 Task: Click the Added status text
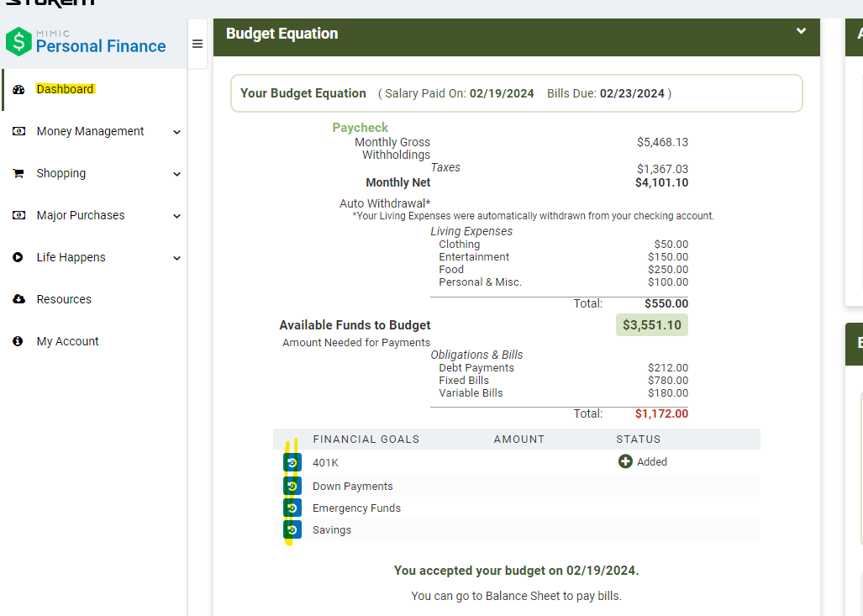click(652, 462)
